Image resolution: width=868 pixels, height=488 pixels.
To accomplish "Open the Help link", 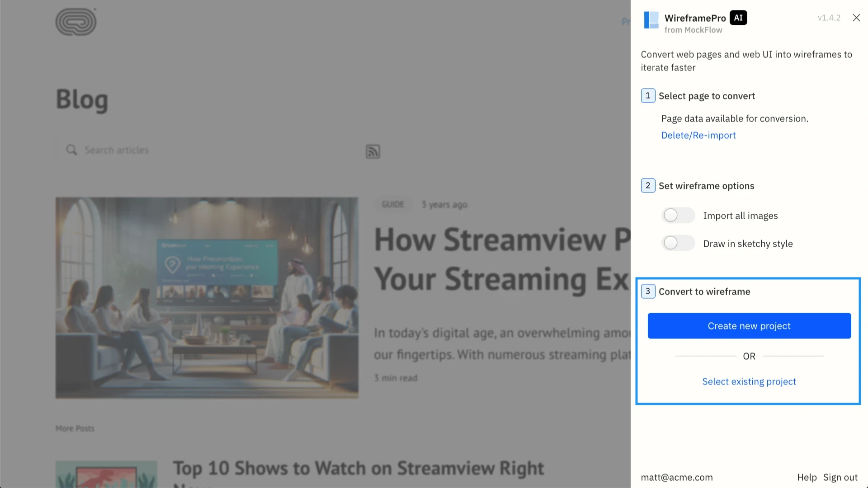I will pos(807,477).
